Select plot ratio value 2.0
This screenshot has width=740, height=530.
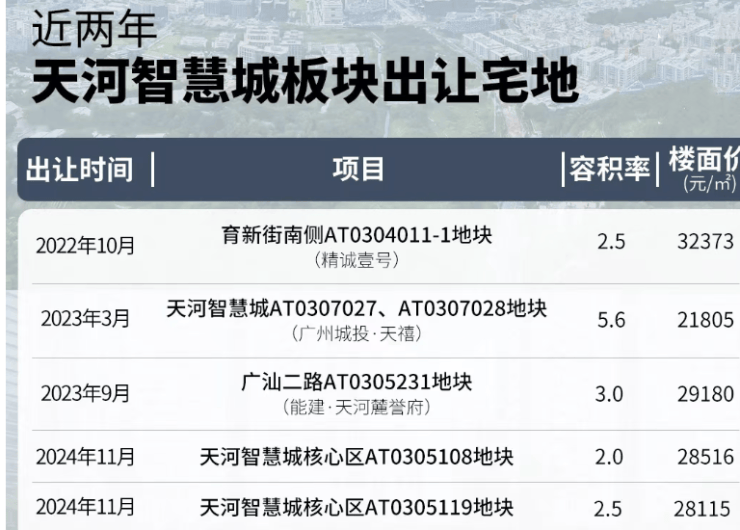point(609,457)
